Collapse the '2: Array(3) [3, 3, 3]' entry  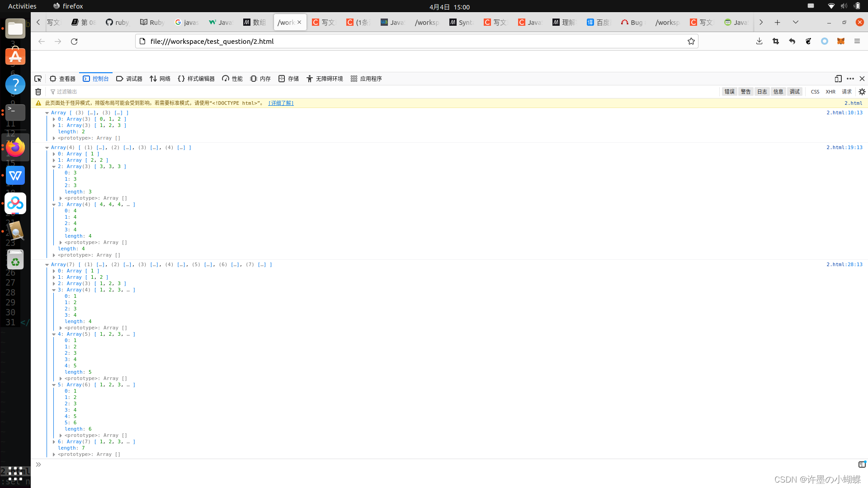coord(54,166)
